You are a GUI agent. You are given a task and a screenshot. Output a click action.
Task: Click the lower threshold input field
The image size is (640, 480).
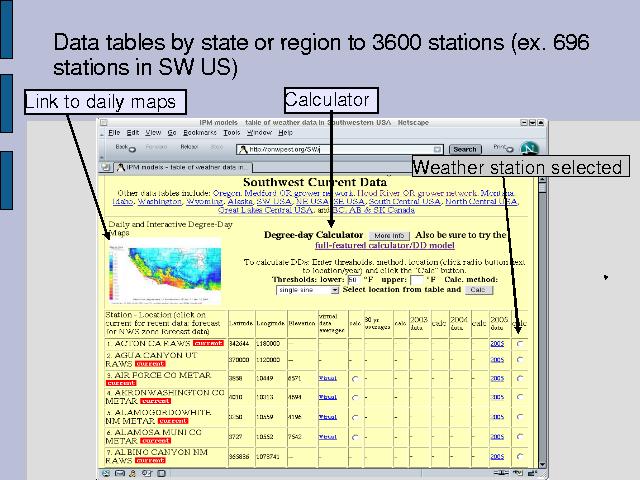point(354,280)
